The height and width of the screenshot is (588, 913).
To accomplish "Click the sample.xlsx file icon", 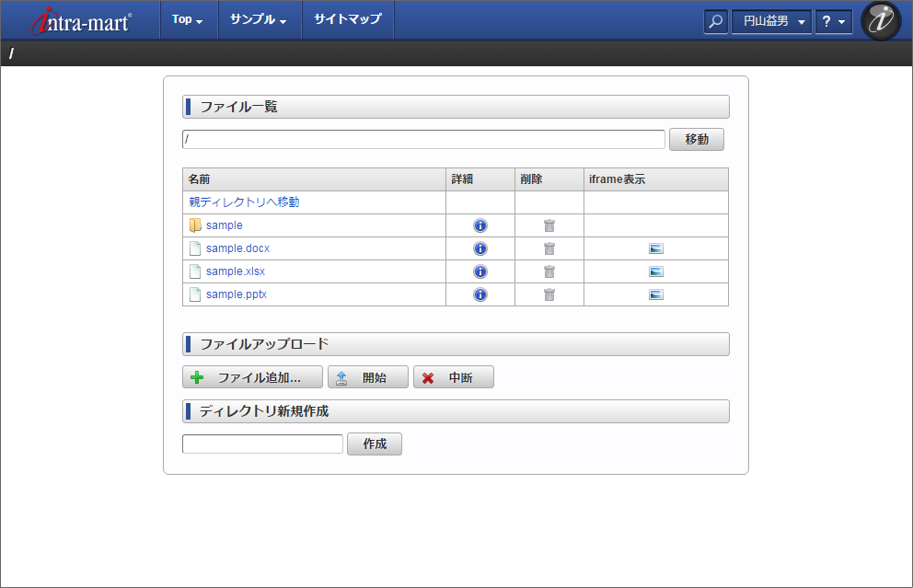I will point(195,271).
